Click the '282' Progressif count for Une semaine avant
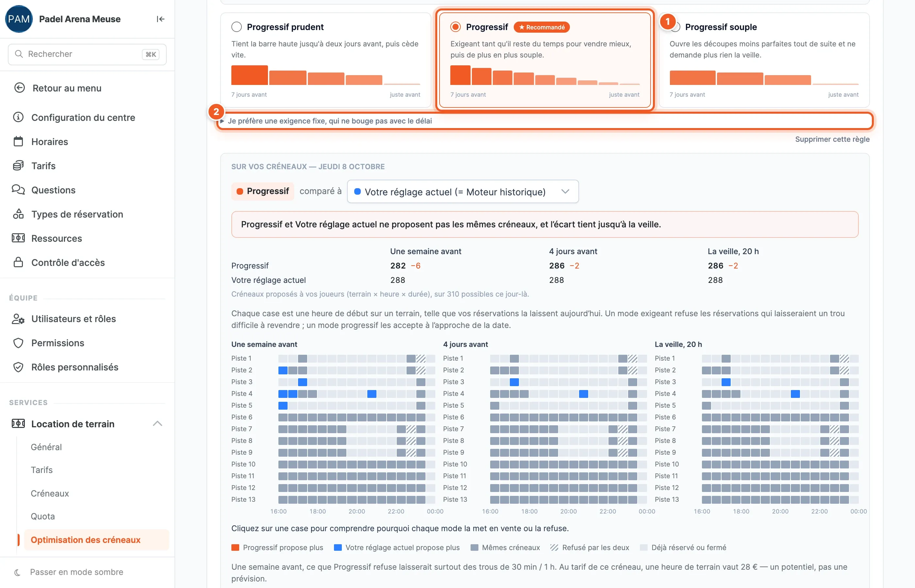 click(398, 266)
